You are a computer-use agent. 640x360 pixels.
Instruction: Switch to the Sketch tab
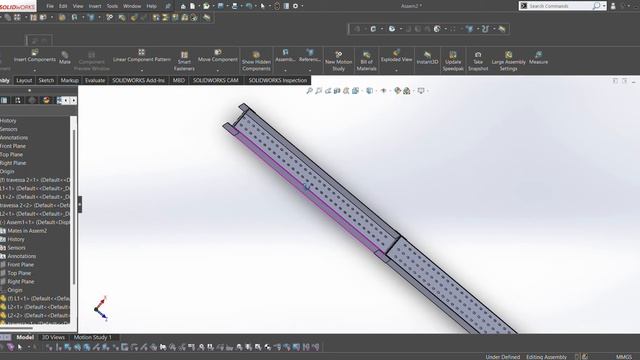point(46,80)
